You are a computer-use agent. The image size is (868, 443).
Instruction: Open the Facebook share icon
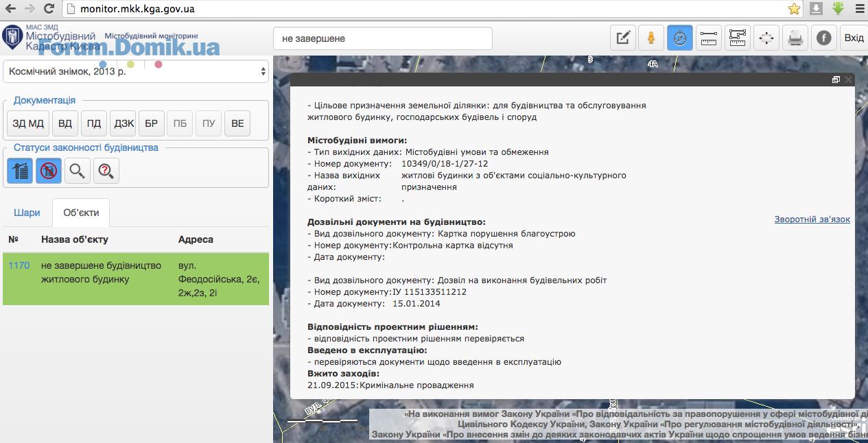coord(823,38)
